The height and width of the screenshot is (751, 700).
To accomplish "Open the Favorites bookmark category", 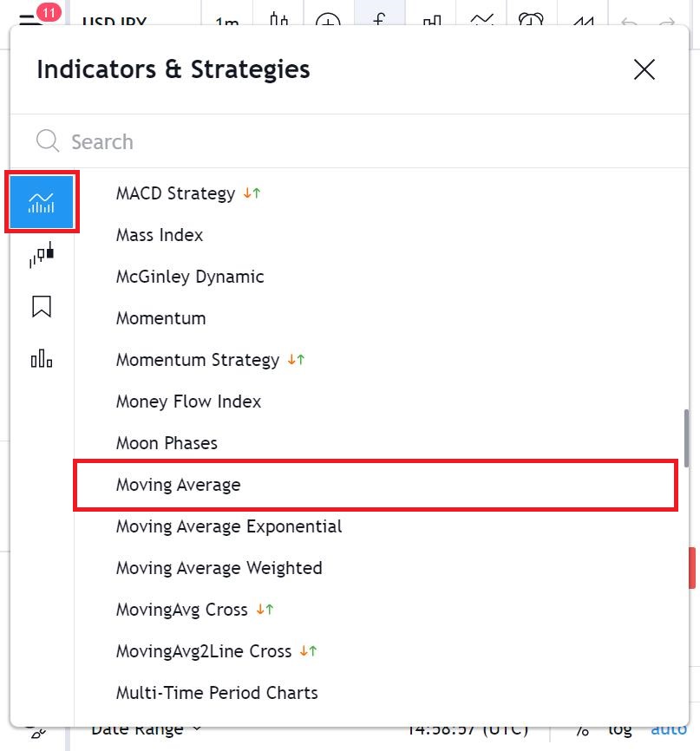I will 42,306.
